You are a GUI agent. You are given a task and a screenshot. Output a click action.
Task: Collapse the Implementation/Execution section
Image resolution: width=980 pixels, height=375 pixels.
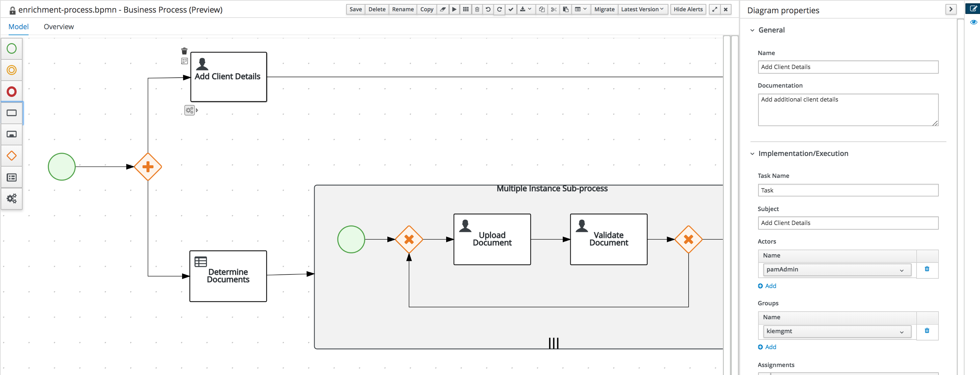coord(752,154)
